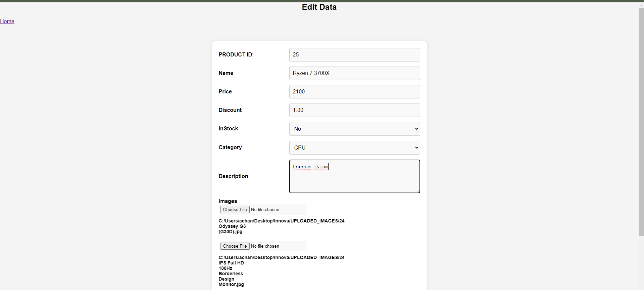Click the Images label
The height and width of the screenshot is (290, 644).
[228, 201]
